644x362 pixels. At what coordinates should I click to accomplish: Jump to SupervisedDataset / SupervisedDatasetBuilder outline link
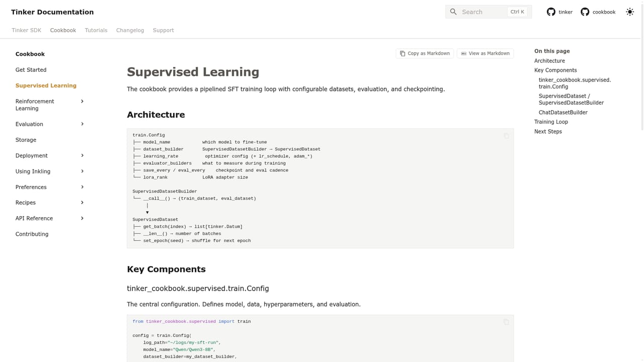[x=571, y=100]
